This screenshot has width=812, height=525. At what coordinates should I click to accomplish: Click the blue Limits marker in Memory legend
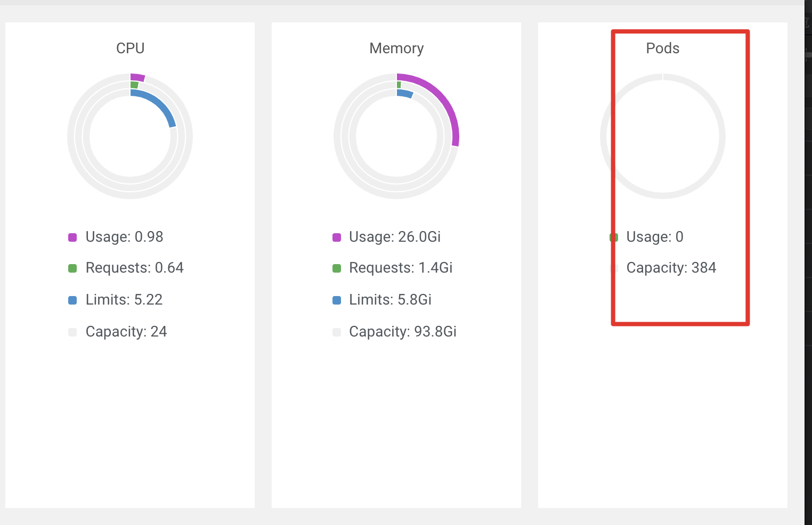(x=337, y=300)
